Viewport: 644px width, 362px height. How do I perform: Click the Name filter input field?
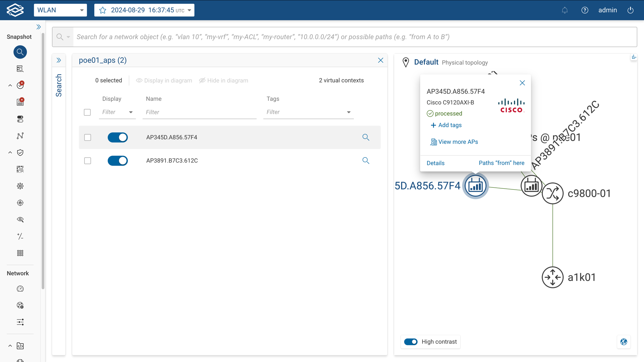click(x=200, y=112)
